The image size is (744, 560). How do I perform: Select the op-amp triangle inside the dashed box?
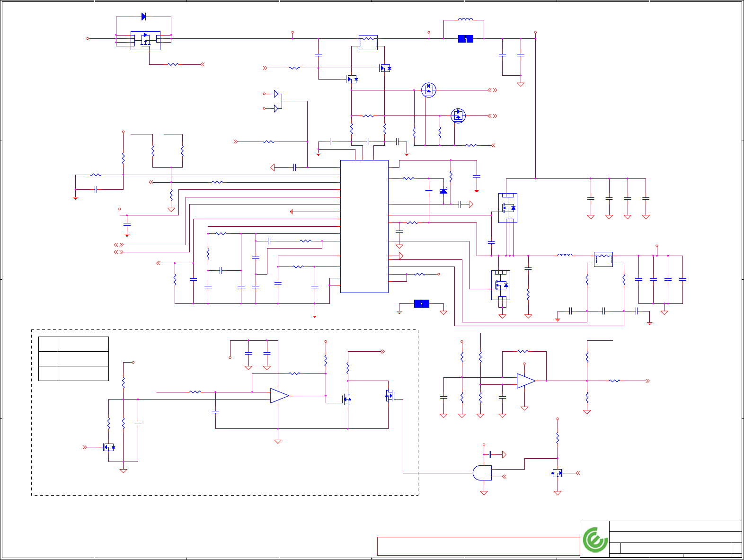pyautogui.click(x=279, y=396)
